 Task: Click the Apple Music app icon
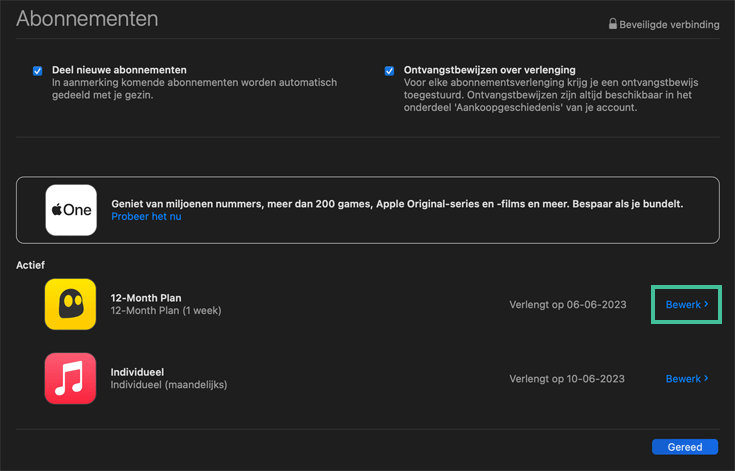click(x=70, y=378)
